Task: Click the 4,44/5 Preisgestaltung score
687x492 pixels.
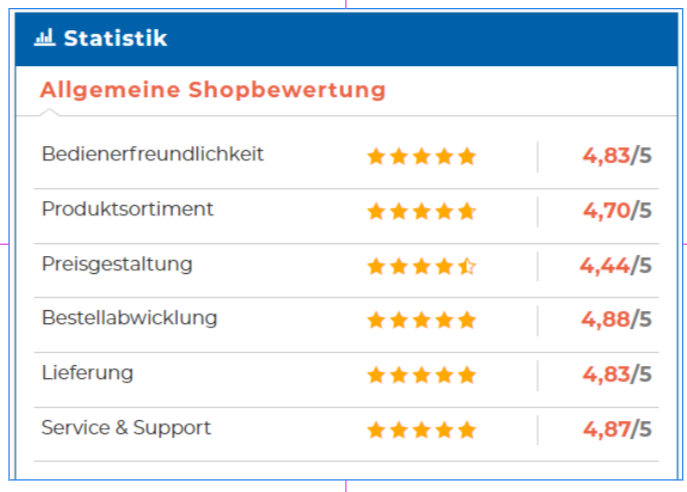Action: click(615, 265)
